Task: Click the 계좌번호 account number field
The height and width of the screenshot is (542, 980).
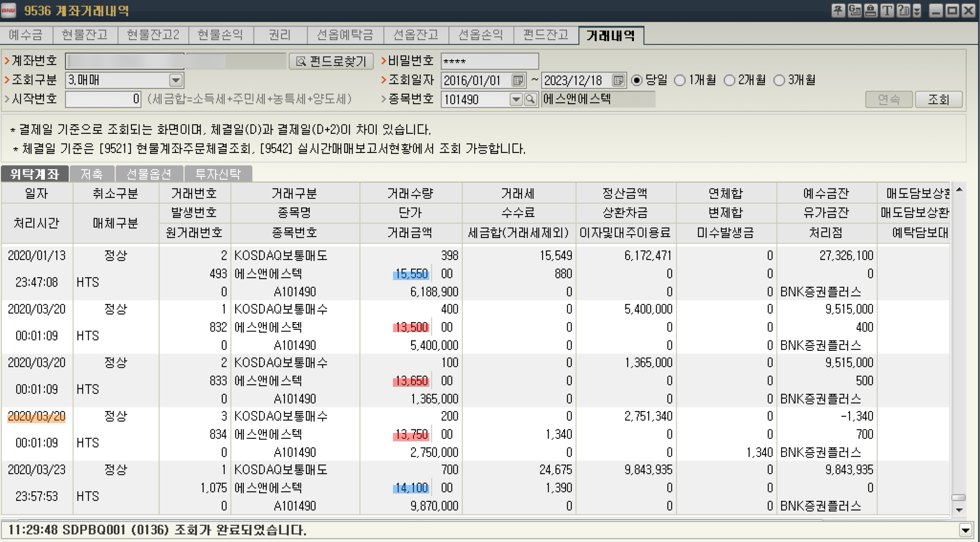Action: pyautogui.click(x=125, y=61)
